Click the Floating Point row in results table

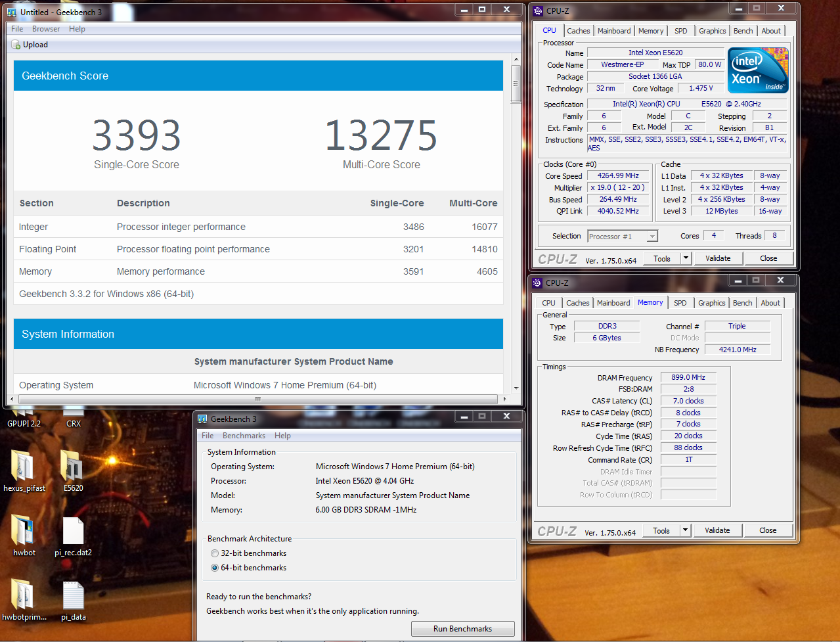coord(258,249)
